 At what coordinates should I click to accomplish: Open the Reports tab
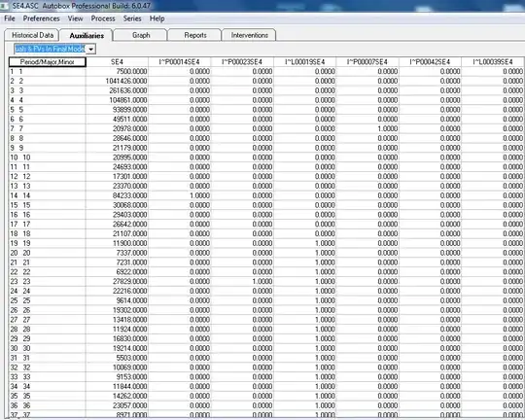pyautogui.click(x=195, y=35)
